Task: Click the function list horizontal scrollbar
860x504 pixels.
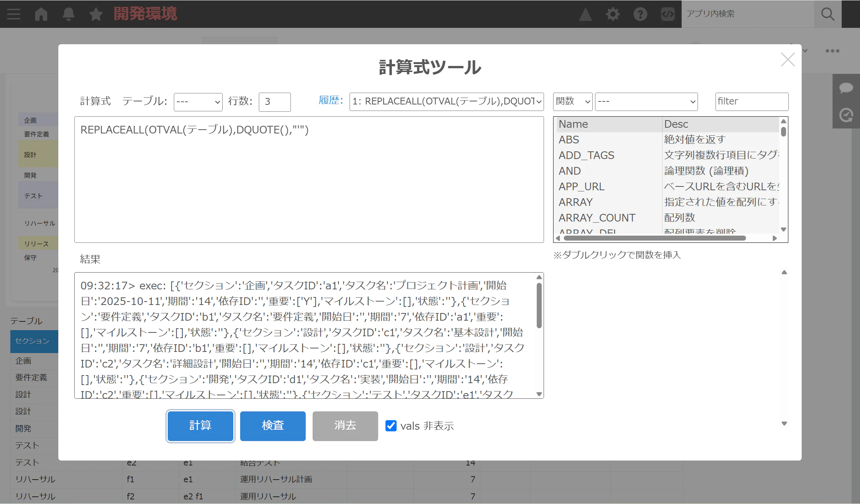Action: pyautogui.click(x=655, y=238)
